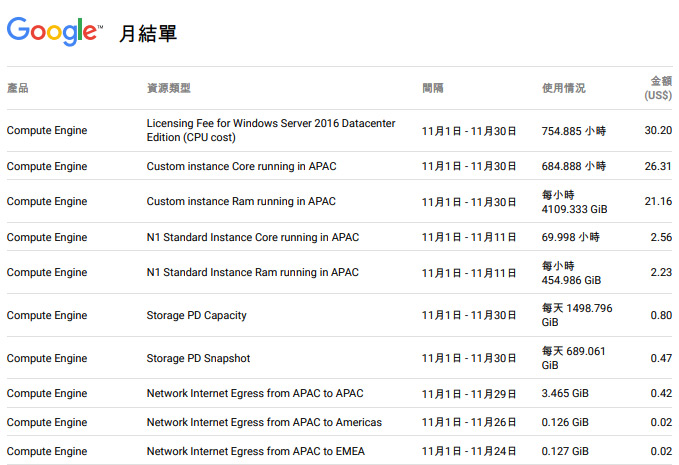Select N1 Standard Instance Core running in APAC
679x465 pixels.
click(253, 237)
